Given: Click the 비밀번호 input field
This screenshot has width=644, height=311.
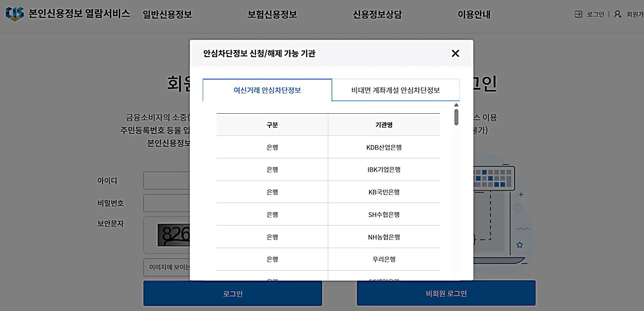Looking at the screenshot, I should [x=167, y=203].
